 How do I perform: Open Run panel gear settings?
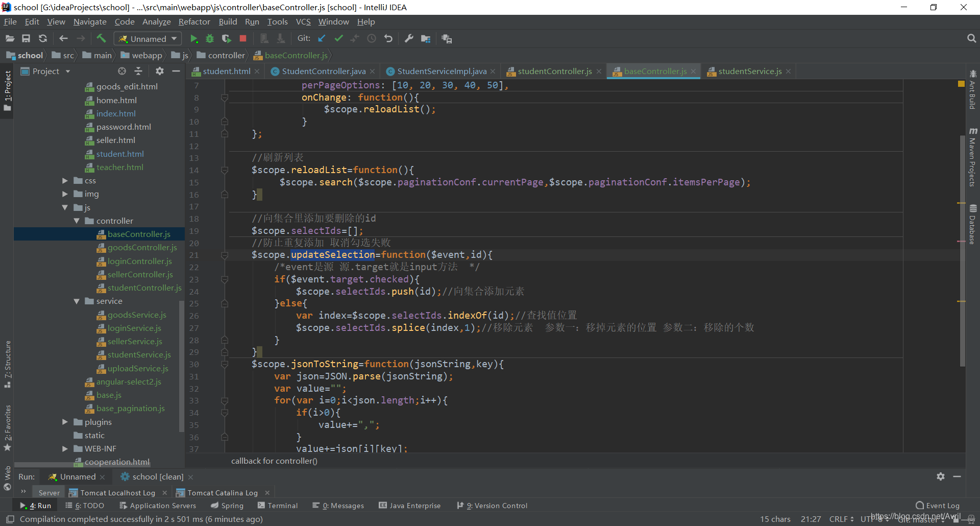[941, 476]
